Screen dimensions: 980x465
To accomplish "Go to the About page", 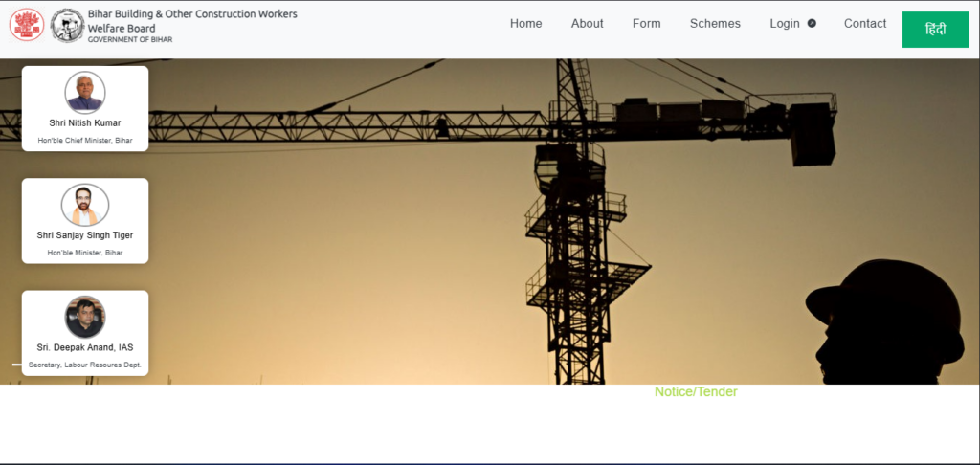I will (x=587, y=24).
